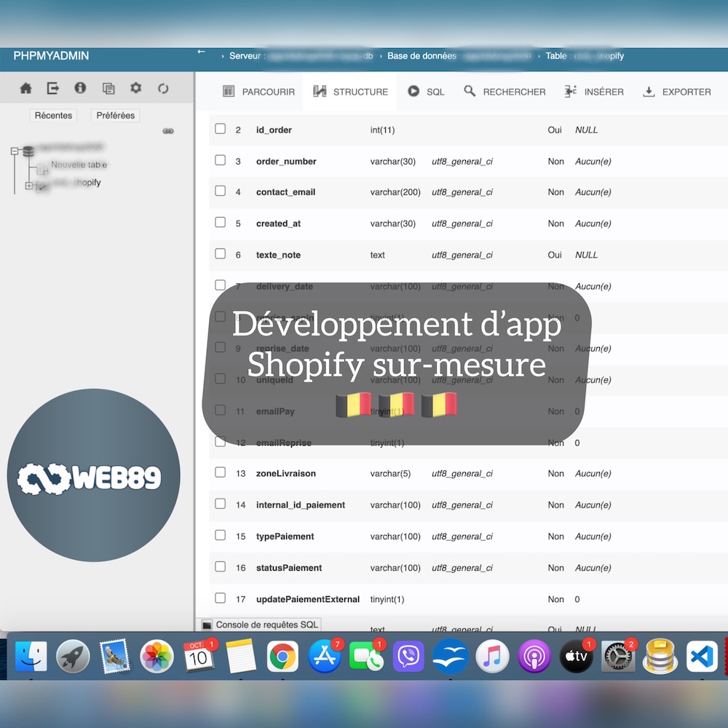Expand the shopify table tree node

point(29,186)
